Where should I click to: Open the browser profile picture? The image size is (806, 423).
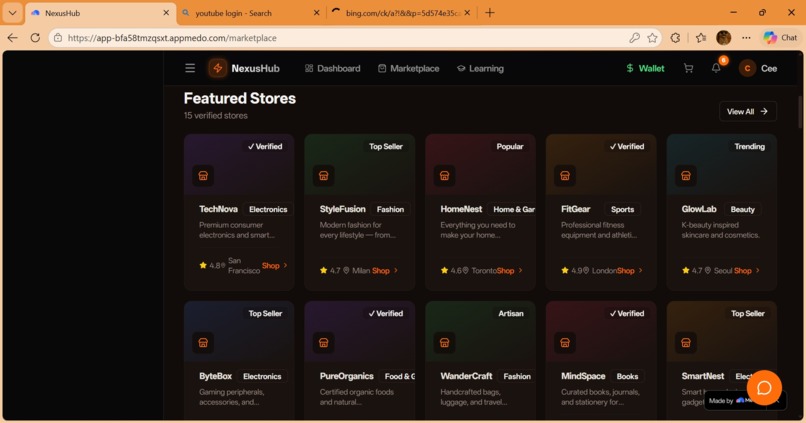723,38
